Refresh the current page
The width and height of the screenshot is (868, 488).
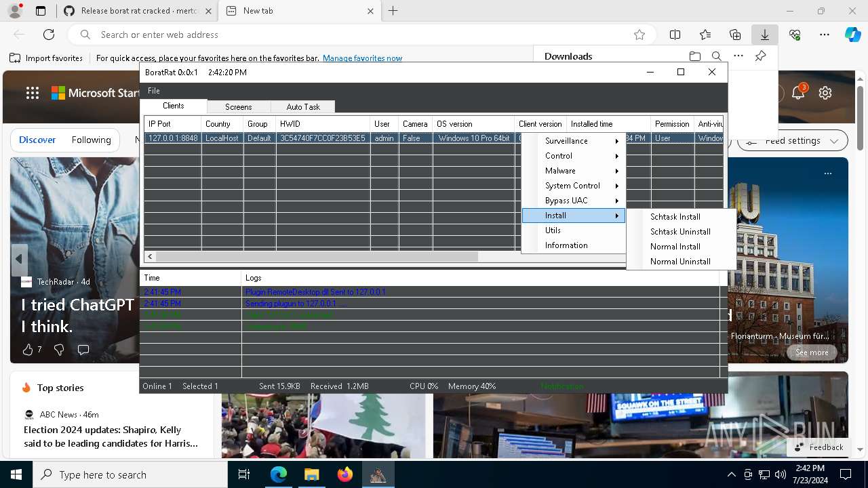(49, 35)
